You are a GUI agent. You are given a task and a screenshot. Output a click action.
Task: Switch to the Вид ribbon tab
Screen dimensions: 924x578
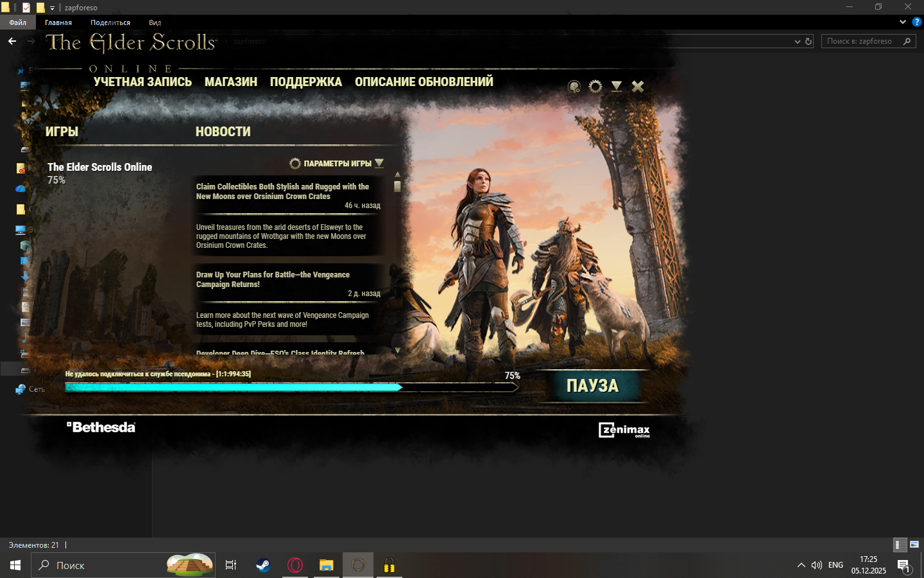[x=155, y=22]
